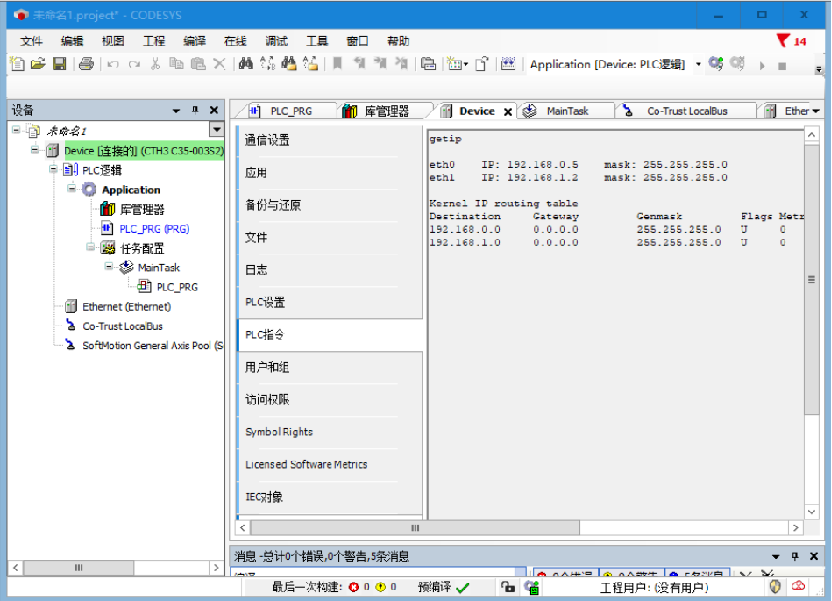The height and width of the screenshot is (601, 832).
Task: Click the Logout gear icon in the toolbar
Action: coord(737,64)
